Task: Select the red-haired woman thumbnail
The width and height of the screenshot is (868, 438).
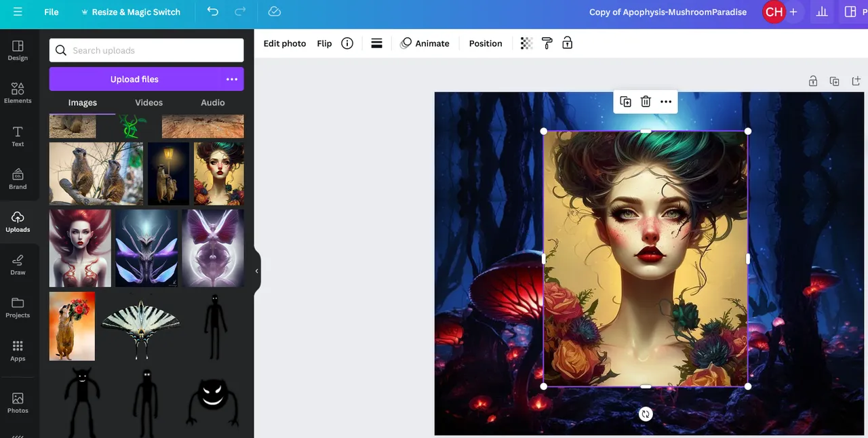Action: click(80, 248)
